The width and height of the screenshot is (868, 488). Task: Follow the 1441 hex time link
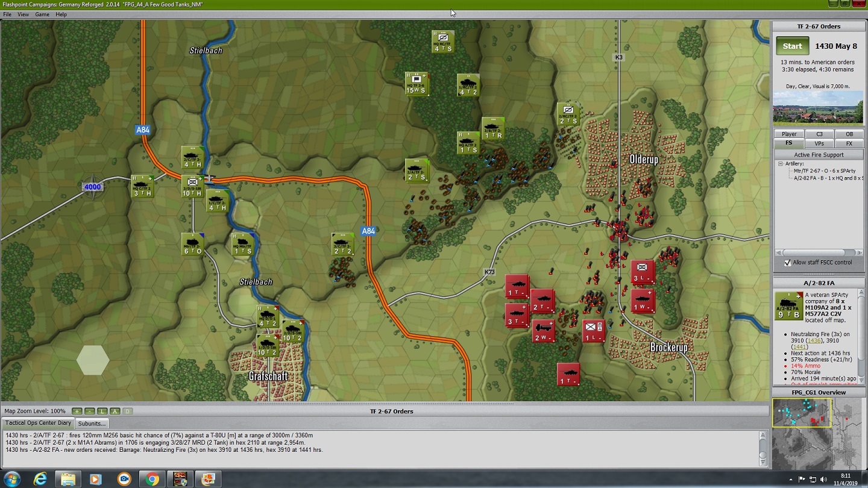coord(798,347)
